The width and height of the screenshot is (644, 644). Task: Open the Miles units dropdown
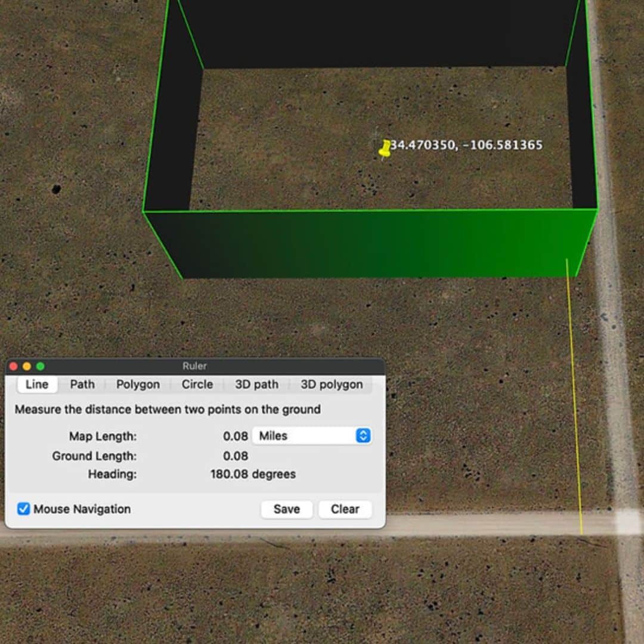tap(312, 436)
